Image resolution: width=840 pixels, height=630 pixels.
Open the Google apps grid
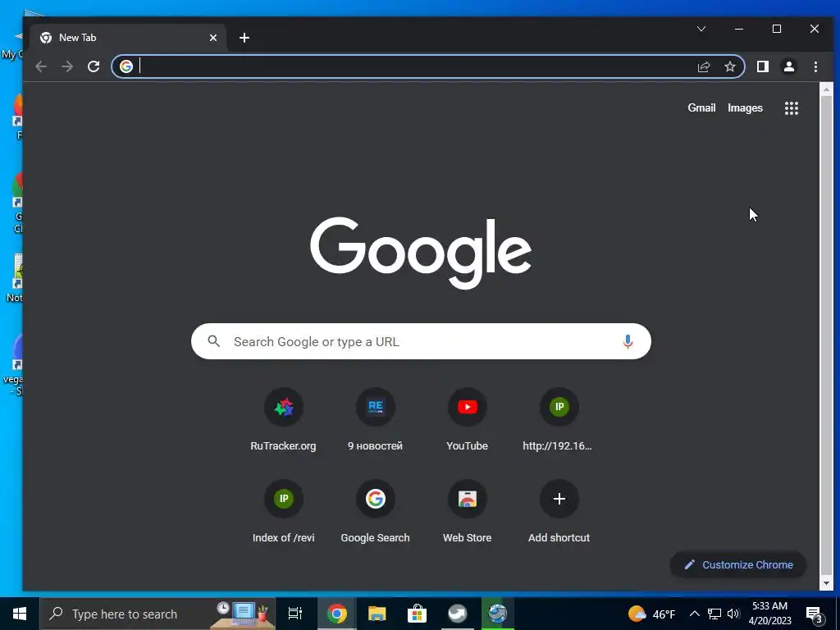click(x=792, y=108)
